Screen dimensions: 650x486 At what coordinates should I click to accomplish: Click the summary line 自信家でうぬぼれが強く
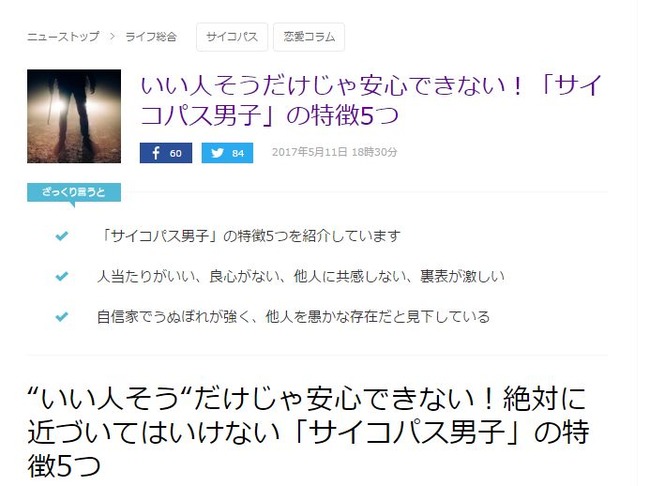293,317
